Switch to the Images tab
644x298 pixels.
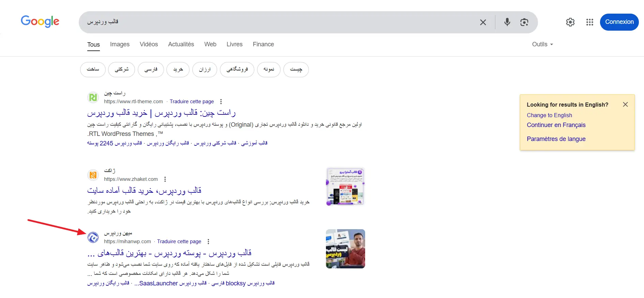point(120,44)
